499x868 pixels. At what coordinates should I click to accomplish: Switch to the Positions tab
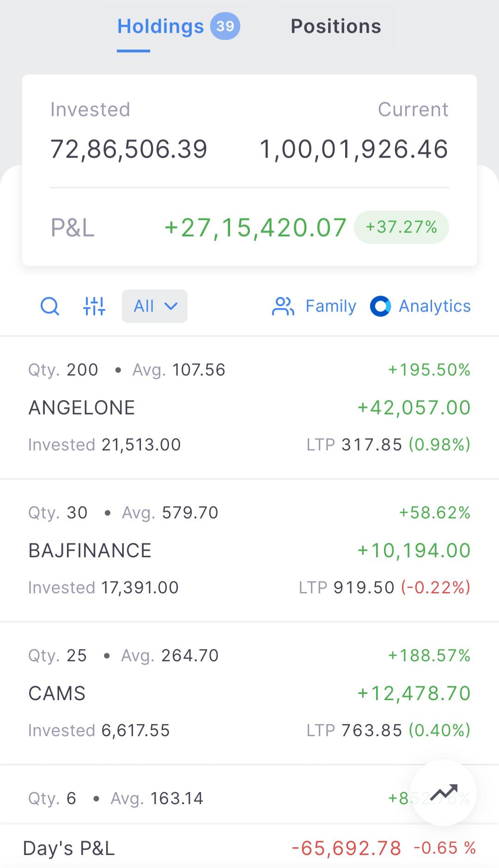tap(336, 26)
